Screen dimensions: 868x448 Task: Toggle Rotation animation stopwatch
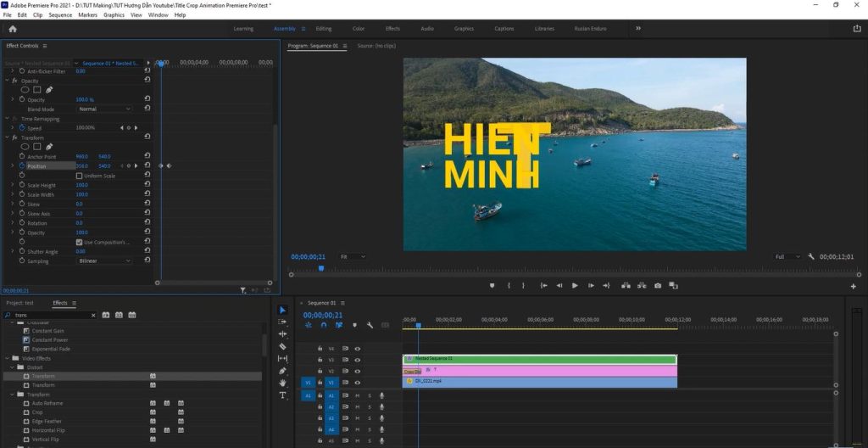[x=22, y=223]
